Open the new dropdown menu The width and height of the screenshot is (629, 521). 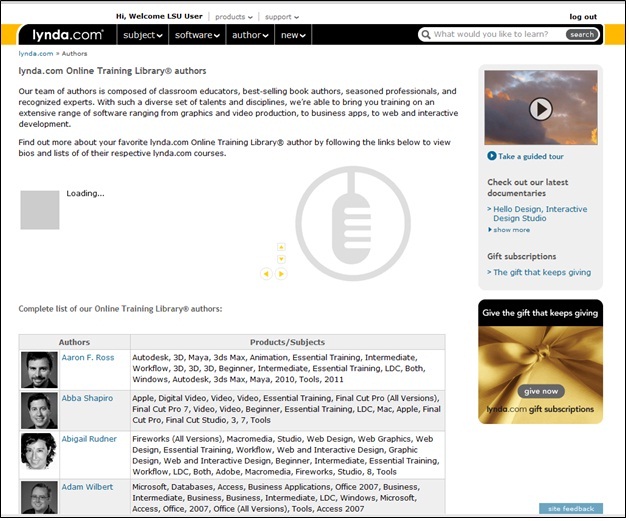[293, 35]
